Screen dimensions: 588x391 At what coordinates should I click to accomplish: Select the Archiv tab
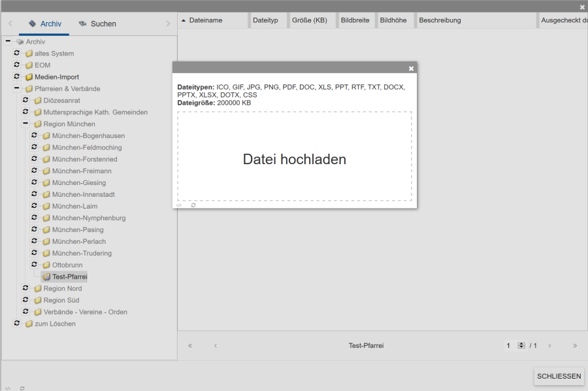click(x=44, y=24)
